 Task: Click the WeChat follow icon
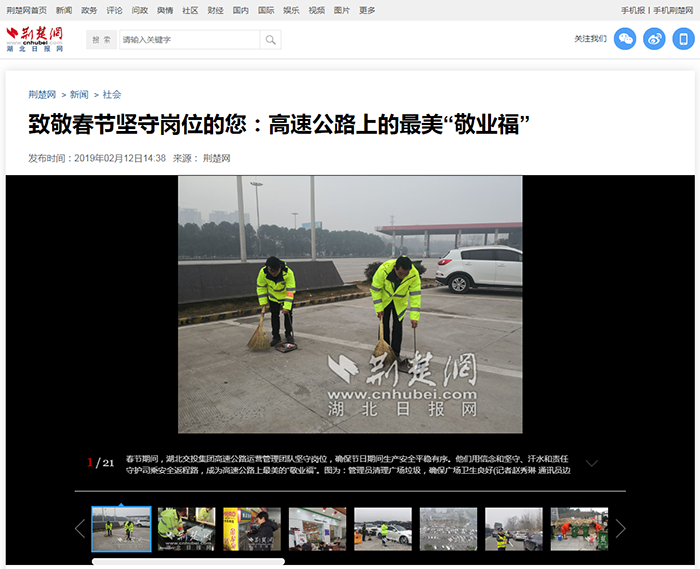625,39
